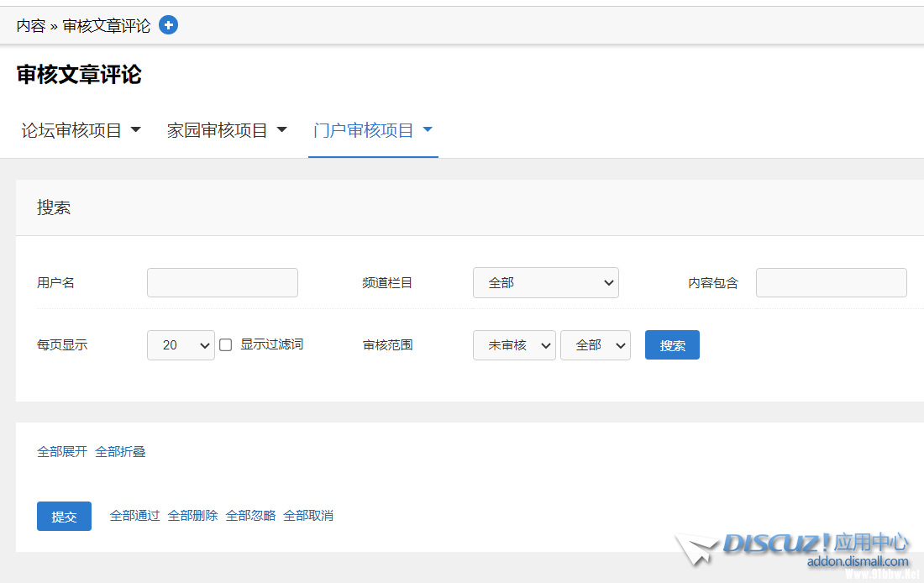
Task: Open the 门户审核项目 tab arrow
Action: click(x=428, y=130)
